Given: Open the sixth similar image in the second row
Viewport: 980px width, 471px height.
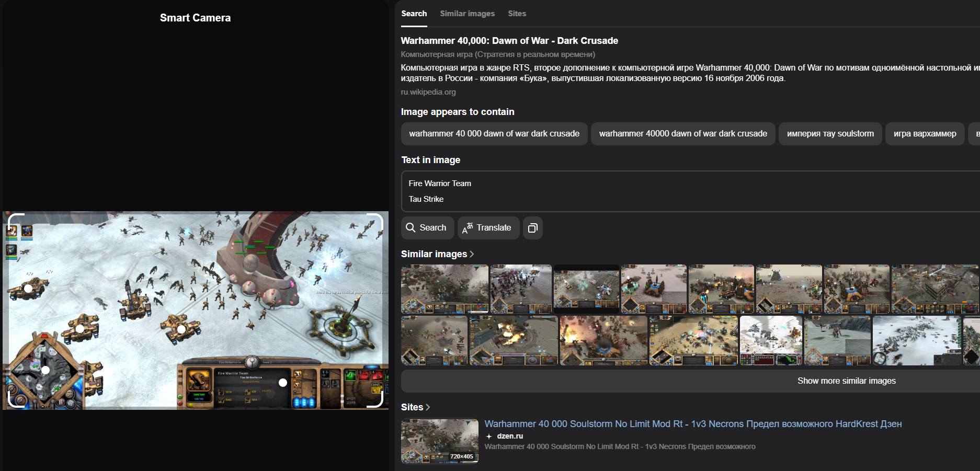Looking at the screenshot, I should [837, 340].
